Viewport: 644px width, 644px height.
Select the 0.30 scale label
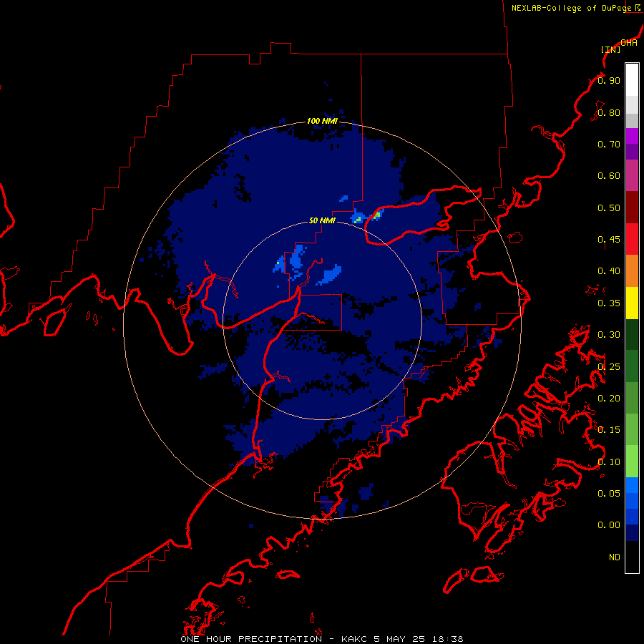(609, 335)
